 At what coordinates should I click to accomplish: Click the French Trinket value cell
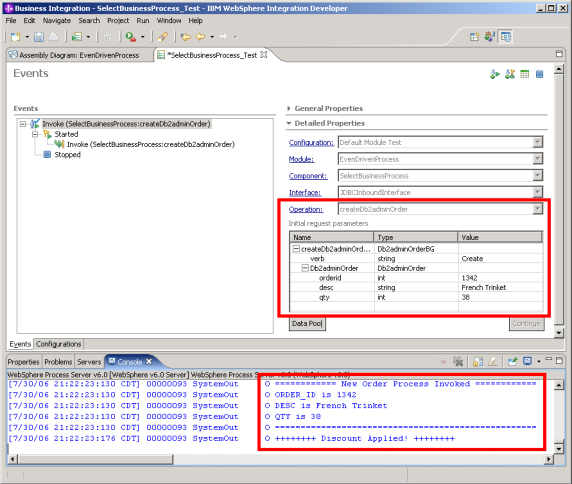(x=500, y=287)
